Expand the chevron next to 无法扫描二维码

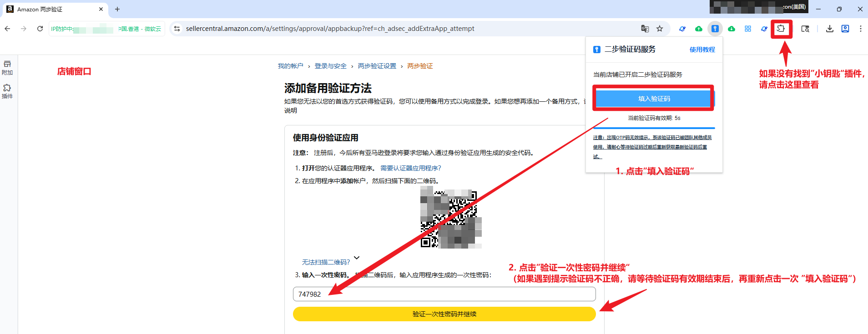pos(357,258)
